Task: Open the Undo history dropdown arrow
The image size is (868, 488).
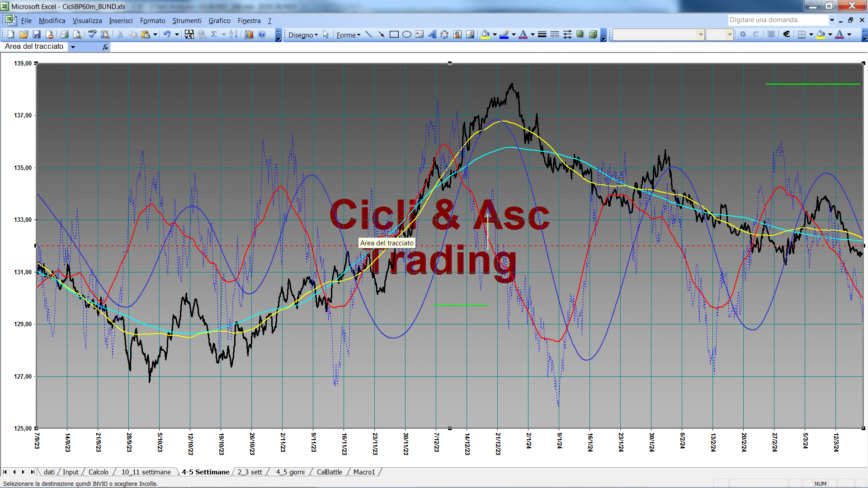Action: click(x=177, y=34)
